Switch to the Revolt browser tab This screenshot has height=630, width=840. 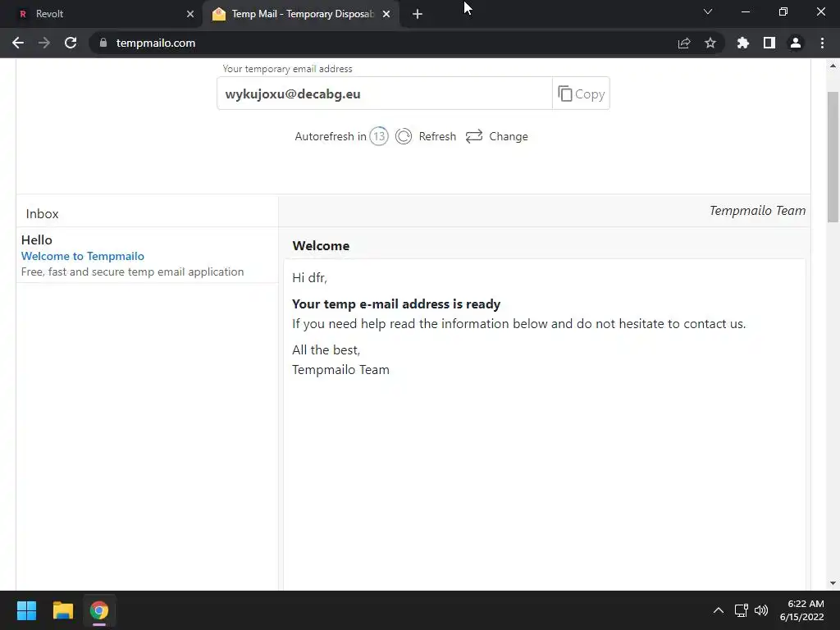[x=102, y=14]
